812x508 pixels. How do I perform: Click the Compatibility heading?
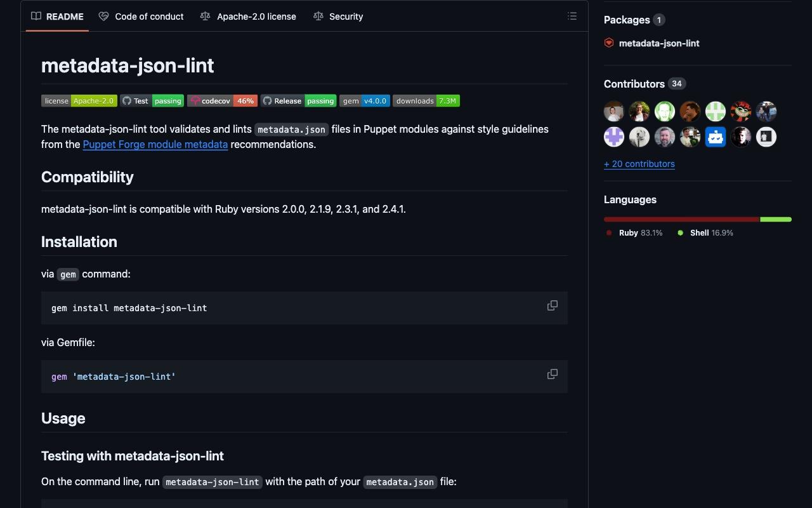coord(88,177)
